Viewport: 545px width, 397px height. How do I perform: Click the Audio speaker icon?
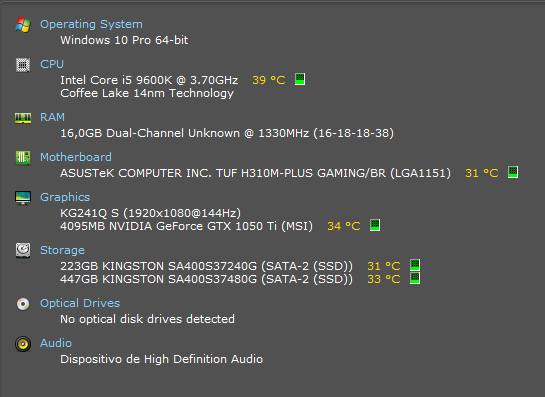23,344
